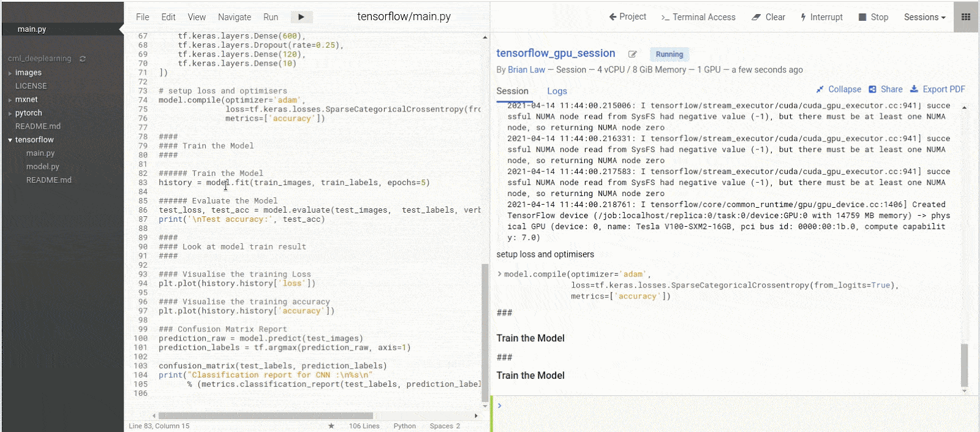Open the Navigate menu

point(235,17)
